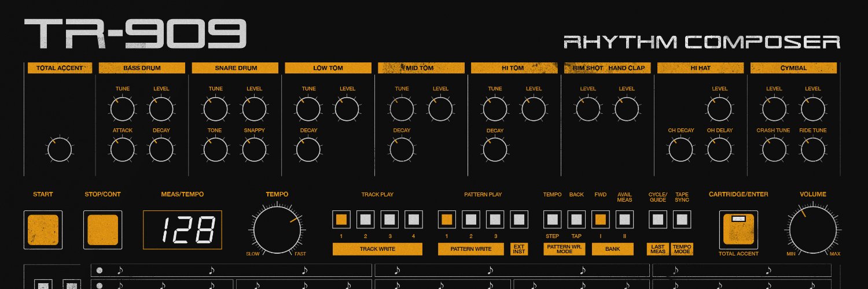Click the Ride Tune knob
Image resolution: width=868 pixels, height=289 pixels.
(812, 150)
